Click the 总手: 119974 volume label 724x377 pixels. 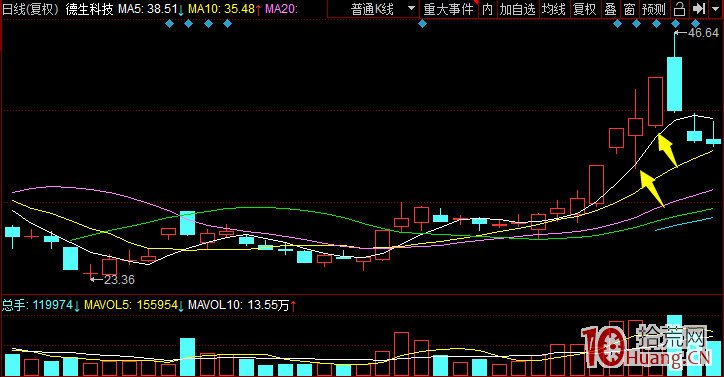(40, 305)
